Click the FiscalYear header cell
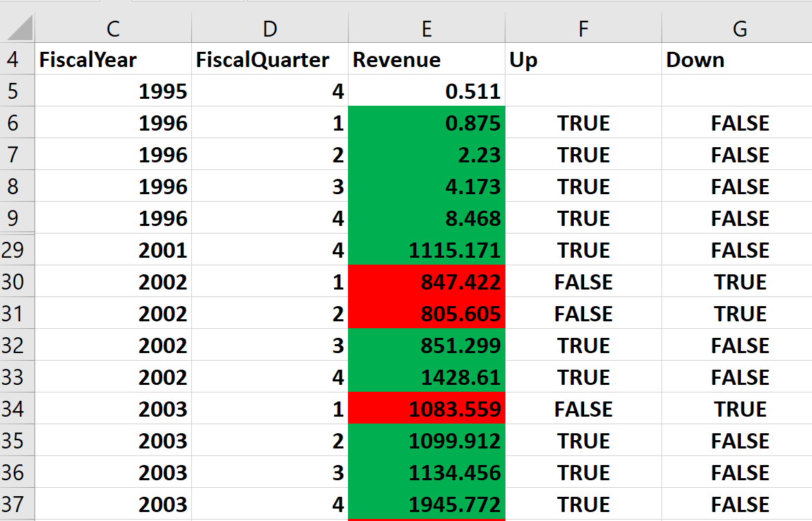The image size is (812, 521). [113, 59]
